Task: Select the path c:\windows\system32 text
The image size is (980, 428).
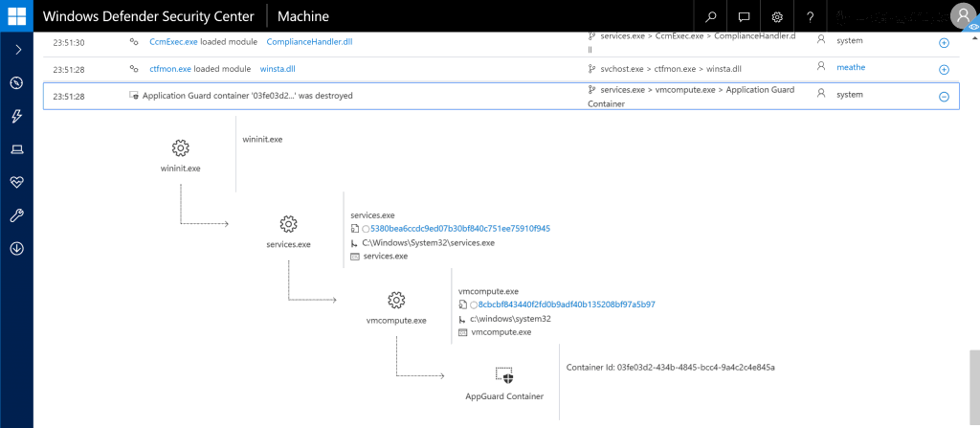Action: point(511,319)
